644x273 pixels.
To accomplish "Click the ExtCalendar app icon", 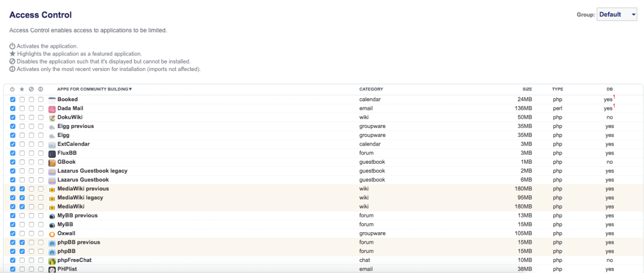I will (52, 145).
